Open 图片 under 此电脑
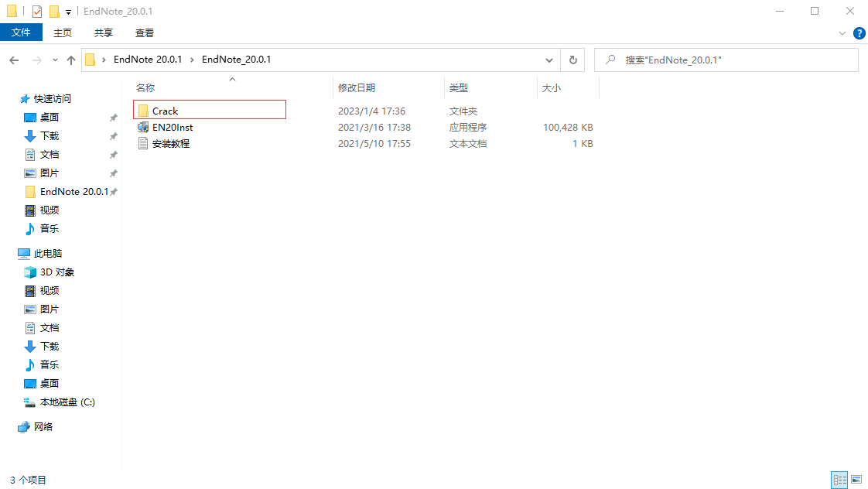Image resolution: width=868 pixels, height=489 pixels. [50, 309]
